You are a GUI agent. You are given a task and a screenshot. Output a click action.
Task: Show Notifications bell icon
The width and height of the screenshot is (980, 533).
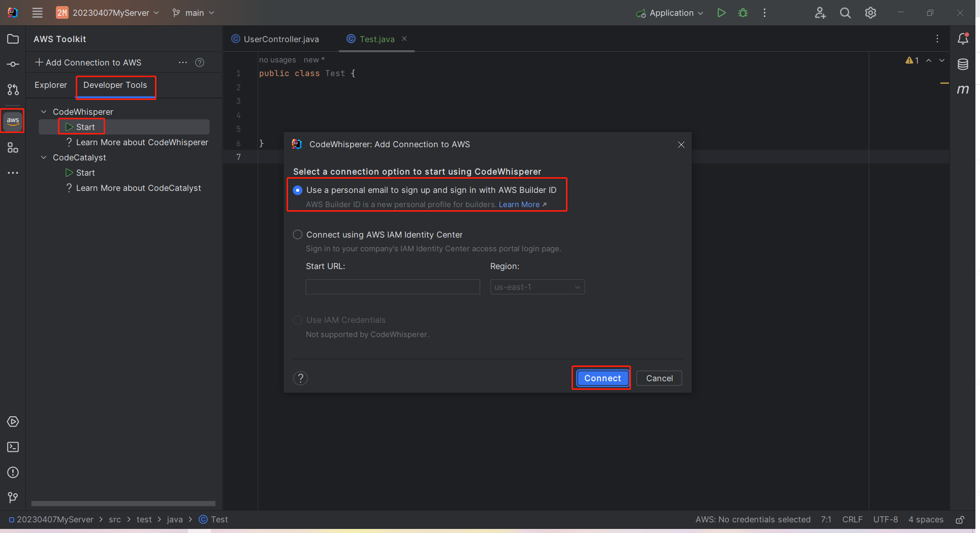(962, 39)
